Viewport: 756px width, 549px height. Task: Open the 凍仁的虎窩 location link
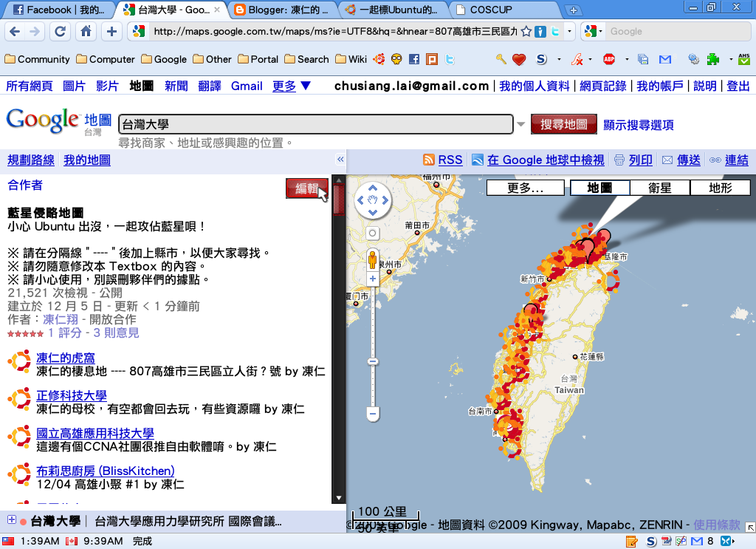[x=67, y=358]
